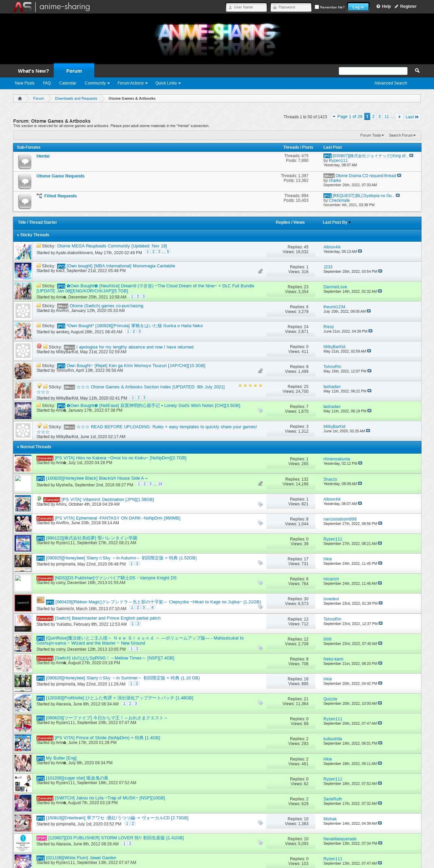Click the search magnifier icon in the navbar
The width and height of the screenshot is (434, 868).
[417, 71]
